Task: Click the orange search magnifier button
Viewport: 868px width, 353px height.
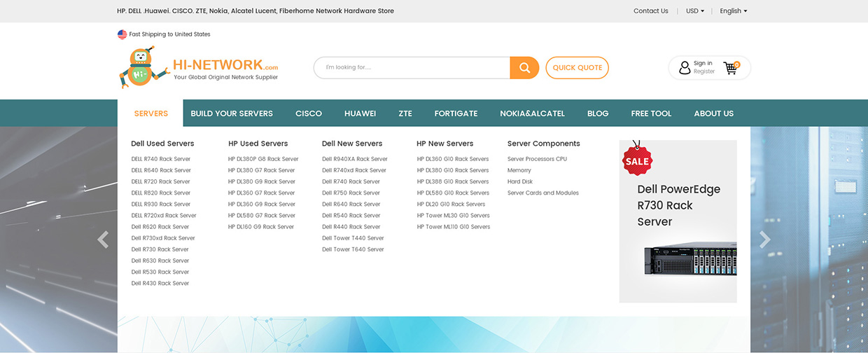Action: [524, 68]
